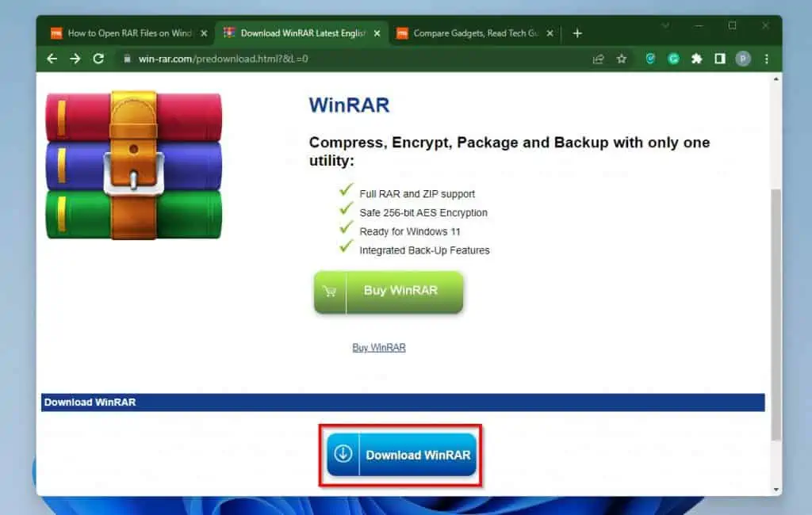This screenshot has height=515, width=812.
Task: Open the green Grammarly extension icon
Action: click(673, 59)
